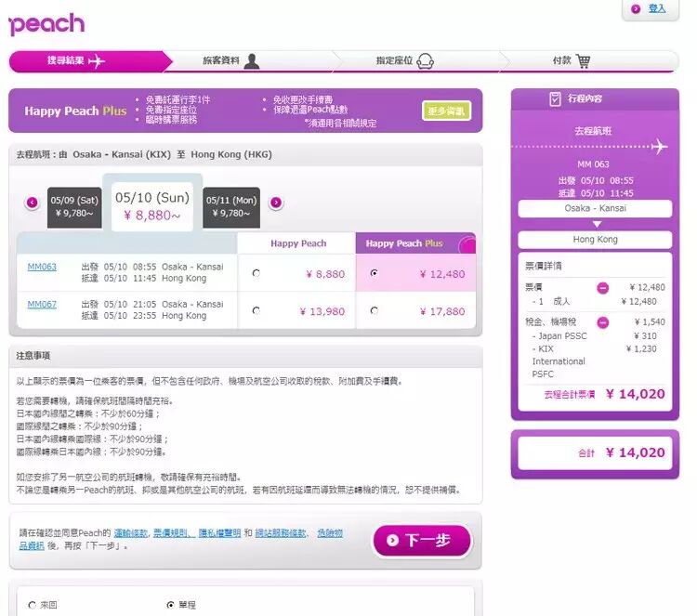This screenshot has height=616, width=697.
Task: Click the Peach logo
Action: pyautogui.click(x=46, y=24)
